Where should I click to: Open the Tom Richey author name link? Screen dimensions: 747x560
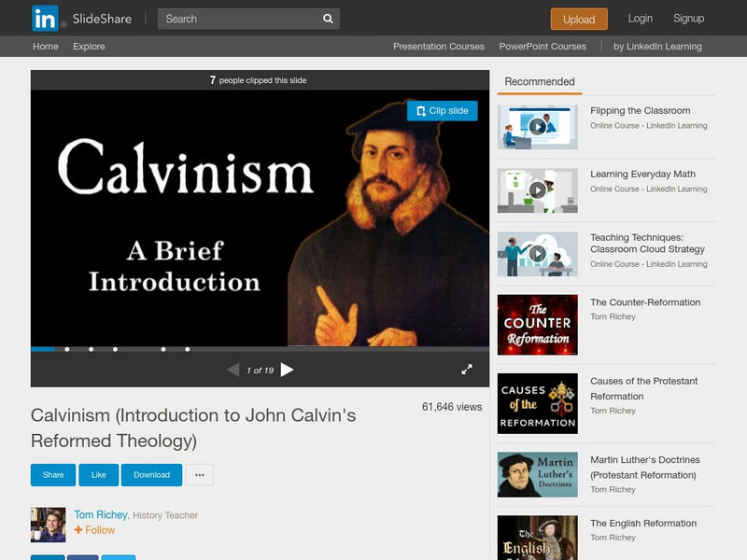coord(101,515)
